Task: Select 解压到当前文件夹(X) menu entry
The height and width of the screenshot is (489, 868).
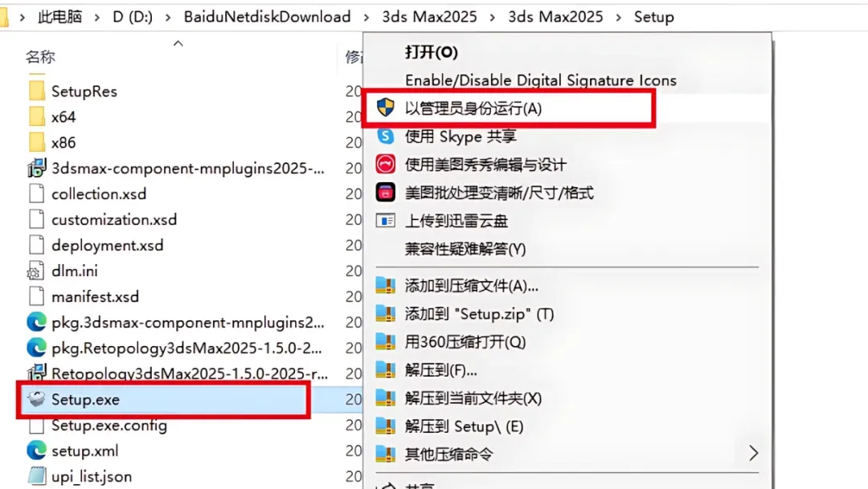Action: point(473,398)
